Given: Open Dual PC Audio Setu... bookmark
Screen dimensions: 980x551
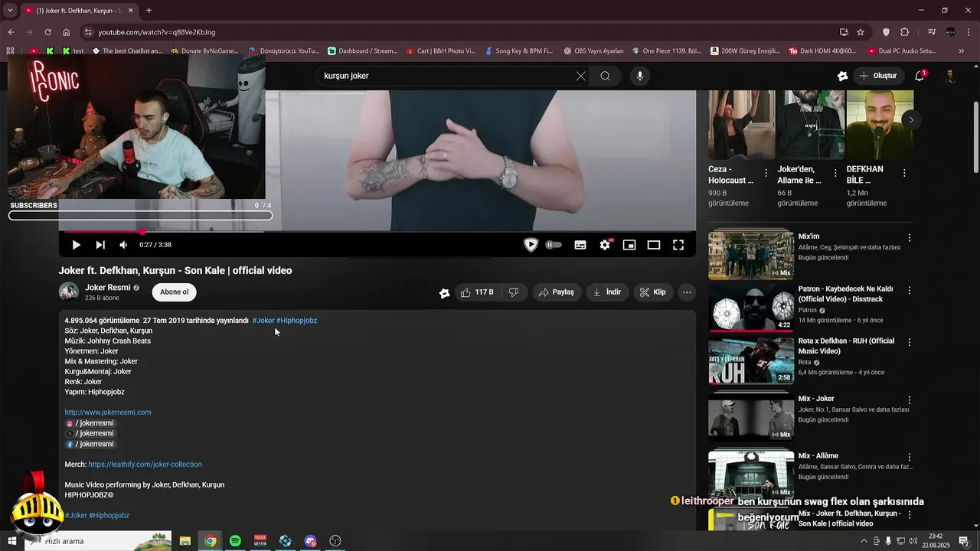Looking at the screenshot, I should [x=903, y=51].
